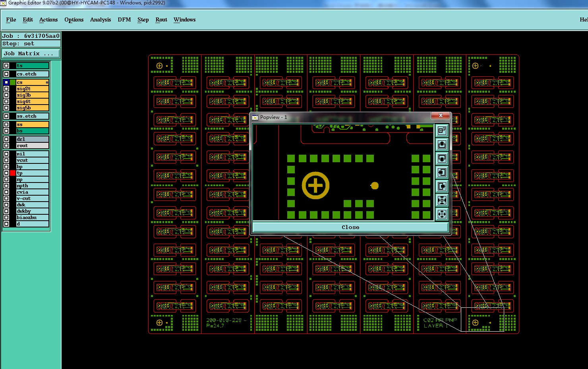
Task: Enable the drl layer checkbox
Action: (6, 139)
